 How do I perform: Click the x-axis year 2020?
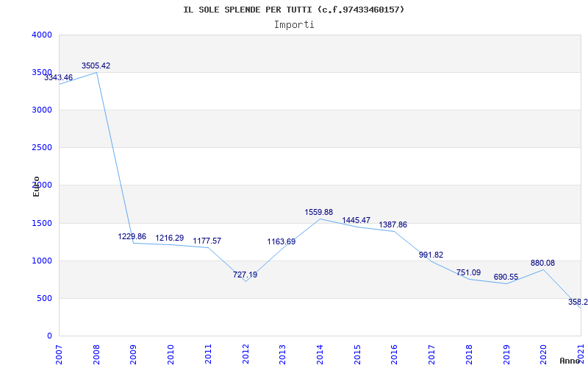tap(544, 354)
